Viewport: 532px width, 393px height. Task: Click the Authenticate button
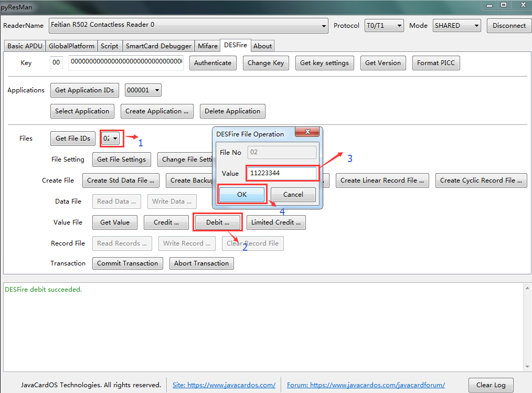(212, 63)
